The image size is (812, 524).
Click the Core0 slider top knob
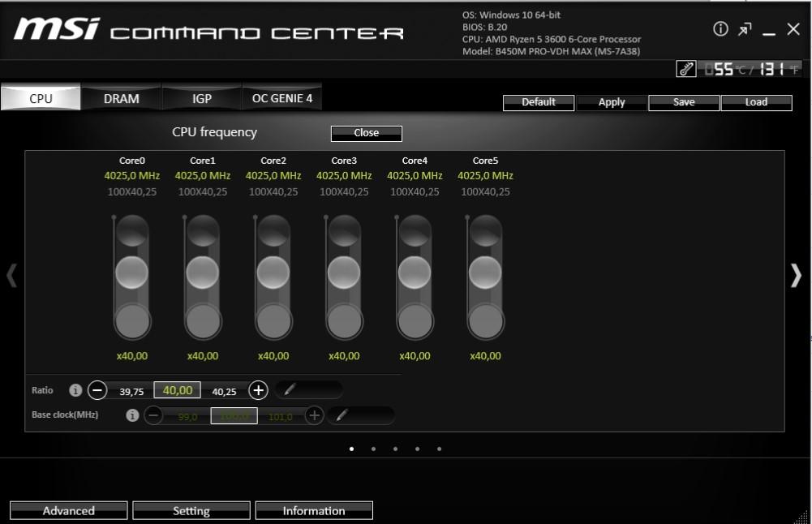point(132,231)
